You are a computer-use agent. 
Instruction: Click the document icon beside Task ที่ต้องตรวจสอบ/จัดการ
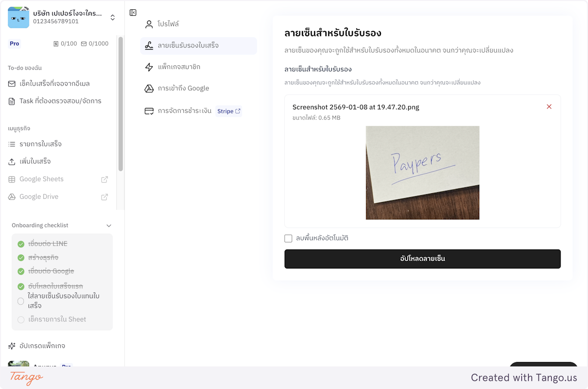pyautogui.click(x=12, y=102)
